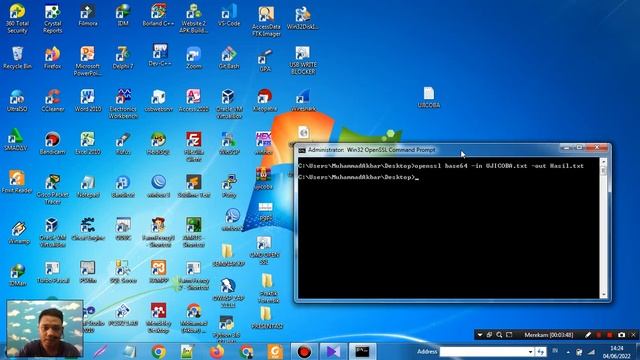Click the red record button in taskbar
The width and height of the screenshot is (640, 360).
tap(304, 351)
